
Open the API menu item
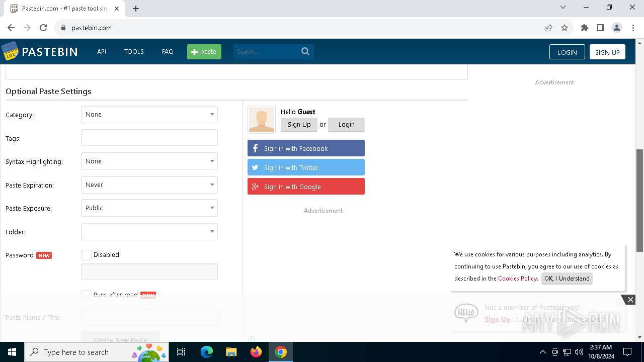click(102, 51)
